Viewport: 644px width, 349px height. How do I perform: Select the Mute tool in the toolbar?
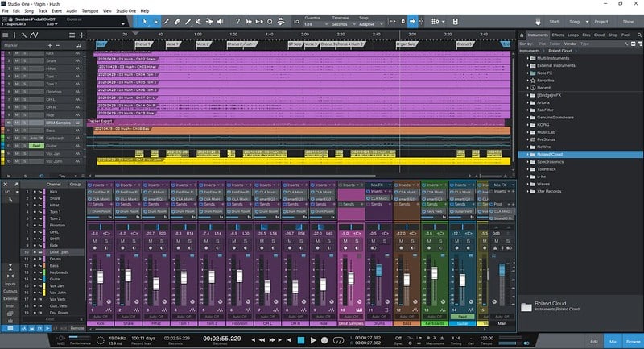tap(198, 22)
